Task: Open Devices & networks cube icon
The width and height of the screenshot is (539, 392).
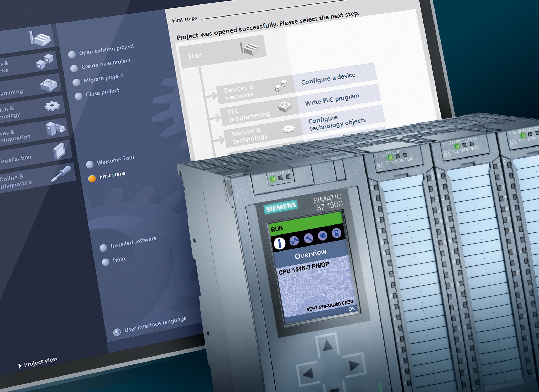Action: (45, 61)
